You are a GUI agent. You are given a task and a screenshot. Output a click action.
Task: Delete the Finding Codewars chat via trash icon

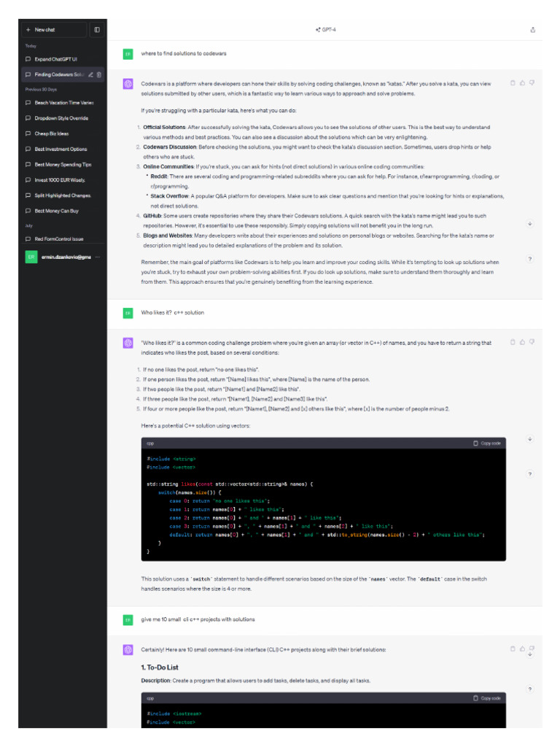click(99, 74)
